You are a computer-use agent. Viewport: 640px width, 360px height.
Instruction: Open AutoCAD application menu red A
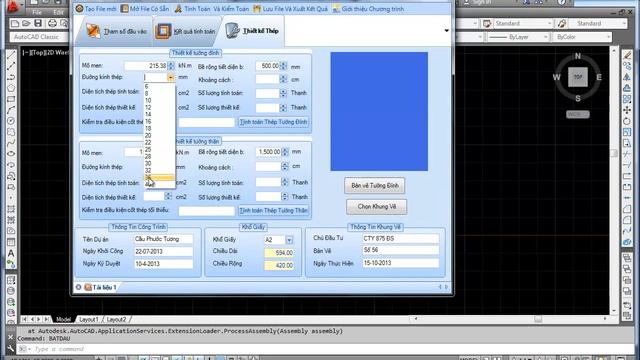pos(13,6)
